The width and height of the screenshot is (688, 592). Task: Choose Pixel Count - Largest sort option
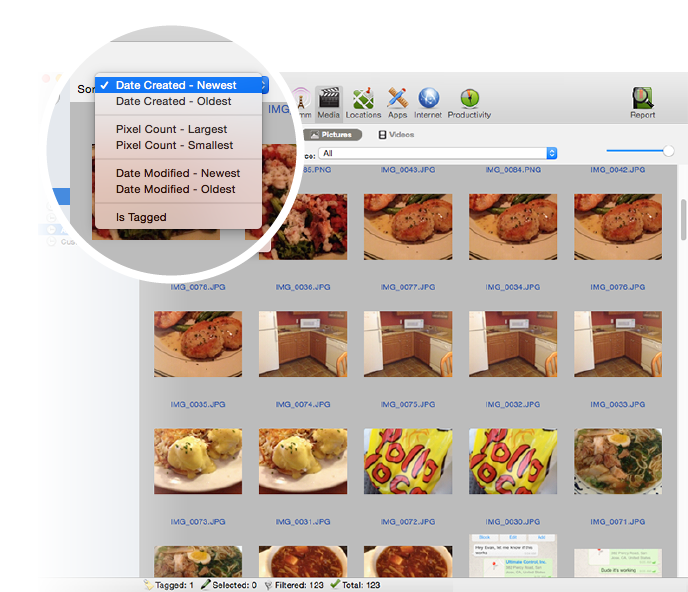[178, 129]
